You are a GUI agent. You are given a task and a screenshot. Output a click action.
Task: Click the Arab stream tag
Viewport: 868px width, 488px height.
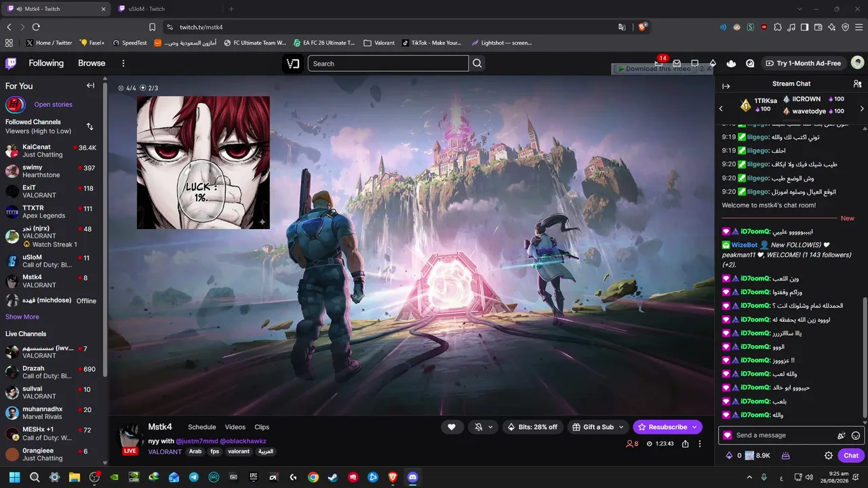pyautogui.click(x=195, y=451)
